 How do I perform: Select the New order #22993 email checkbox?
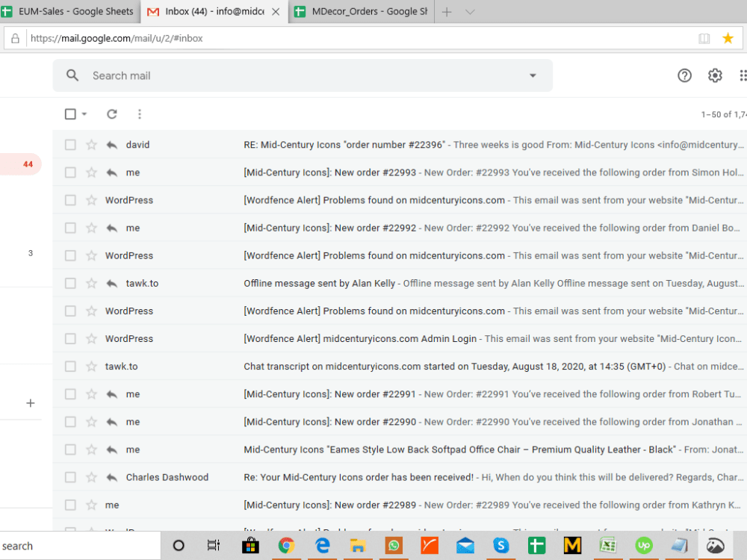coord(70,172)
